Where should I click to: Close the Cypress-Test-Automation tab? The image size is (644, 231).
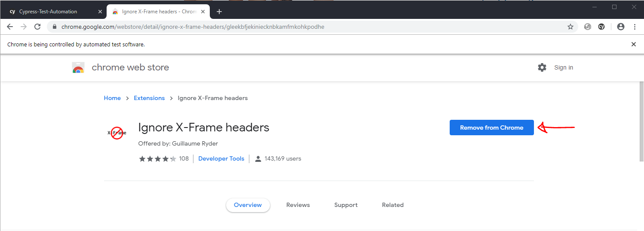point(100,12)
